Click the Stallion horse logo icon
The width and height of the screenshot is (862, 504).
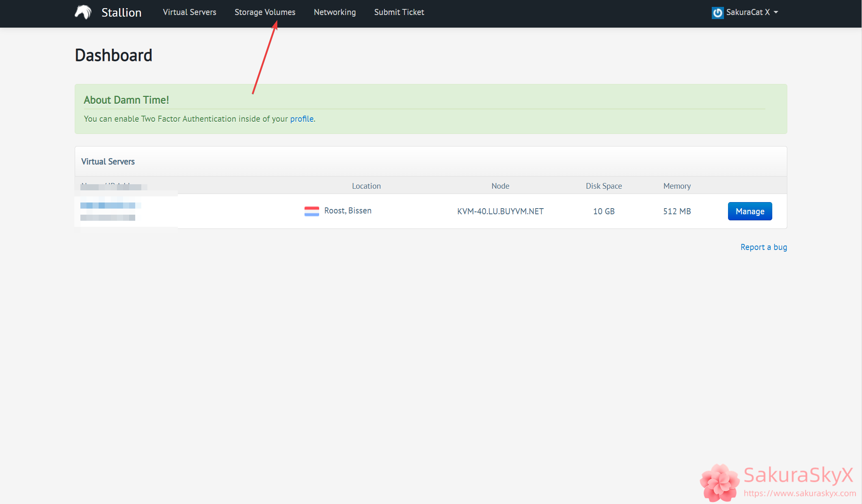[x=83, y=12]
